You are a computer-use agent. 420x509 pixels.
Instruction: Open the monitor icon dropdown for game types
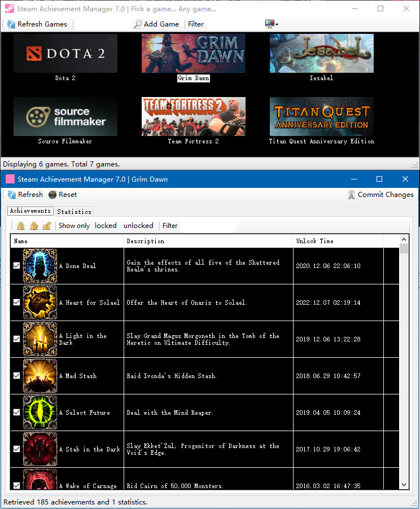coord(272,24)
